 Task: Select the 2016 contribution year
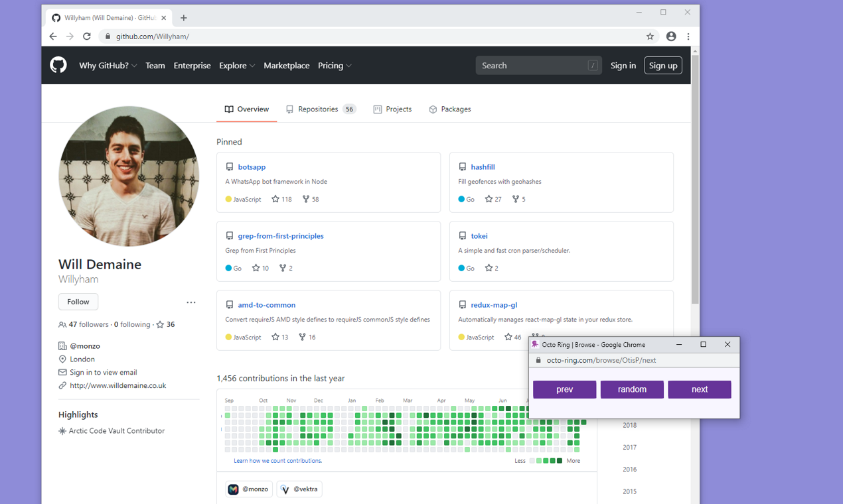point(629,470)
